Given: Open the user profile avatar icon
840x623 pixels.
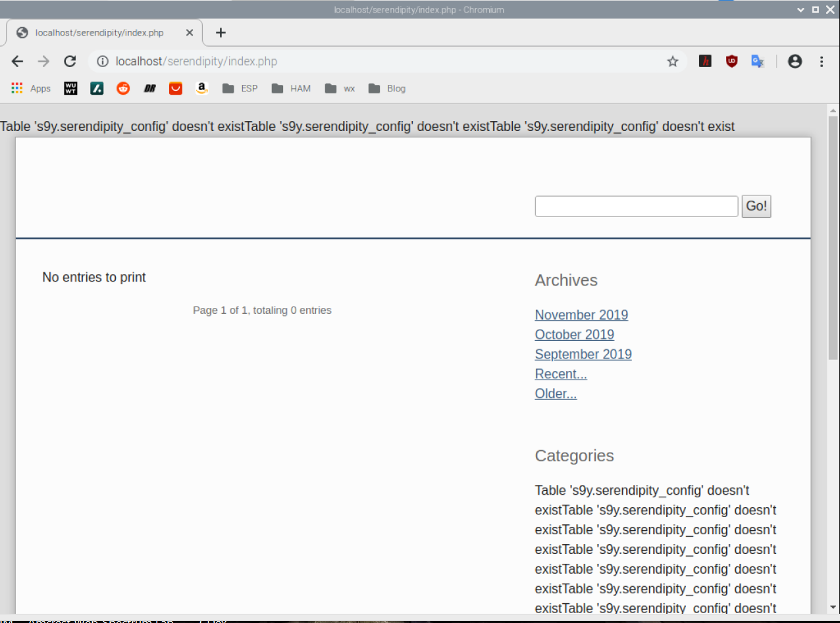Looking at the screenshot, I should (795, 61).
